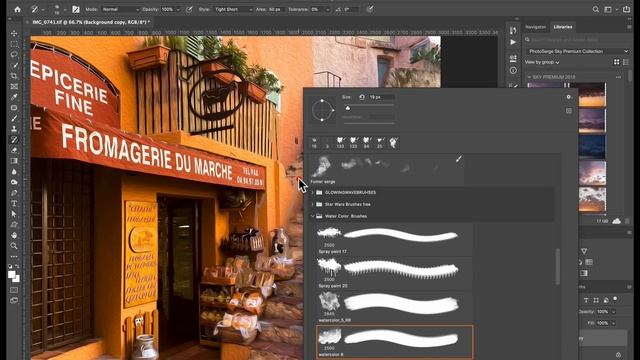Select the Type tool
Screen dimensions: 640x360
coord(14,203)
